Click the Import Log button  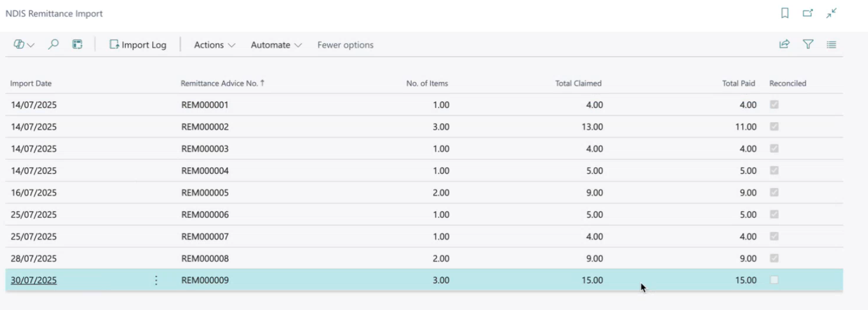tap(138, 45)
